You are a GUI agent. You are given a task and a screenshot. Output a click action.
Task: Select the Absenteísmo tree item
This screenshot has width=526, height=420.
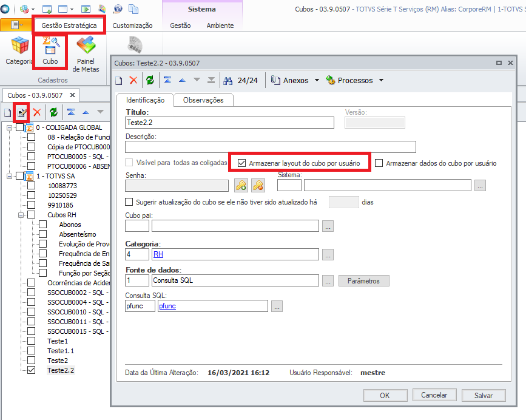[x=78, y=234]
